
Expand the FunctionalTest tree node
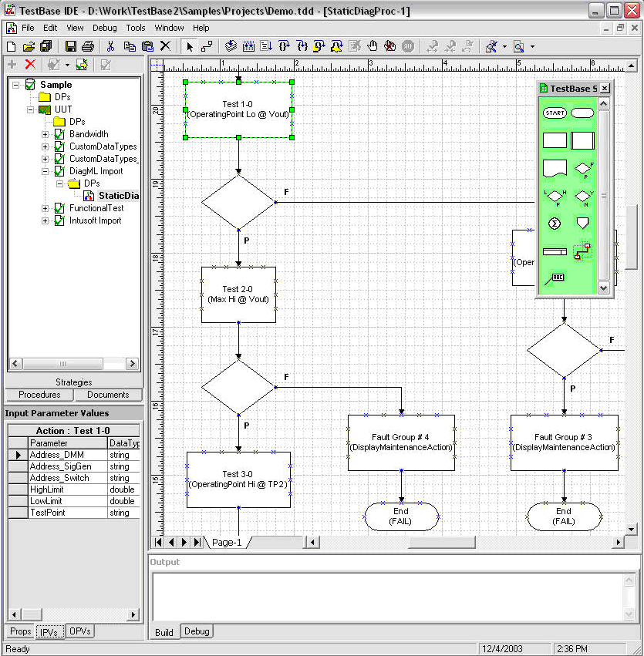point(45,208)
